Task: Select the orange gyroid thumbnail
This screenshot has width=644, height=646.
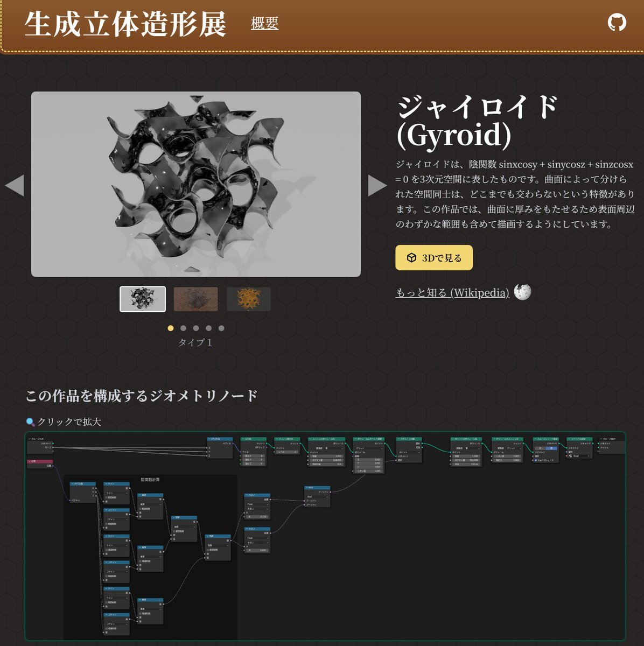Action: coord(248,299)
